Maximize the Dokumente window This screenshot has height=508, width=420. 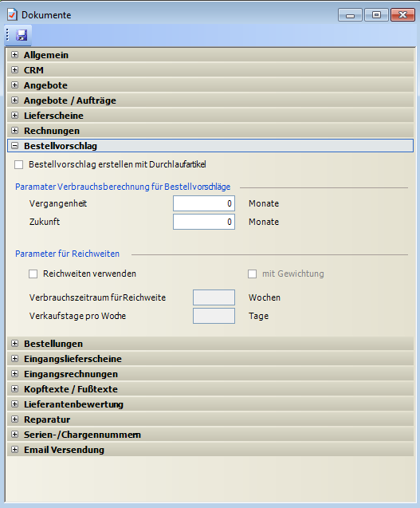(x=376, y=15)
